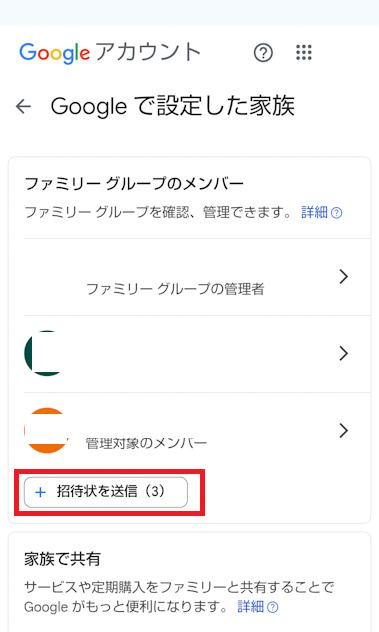The image size is (379, 632).
Task: Expand the green avatar member row chevron
Action: click(344, 353)
